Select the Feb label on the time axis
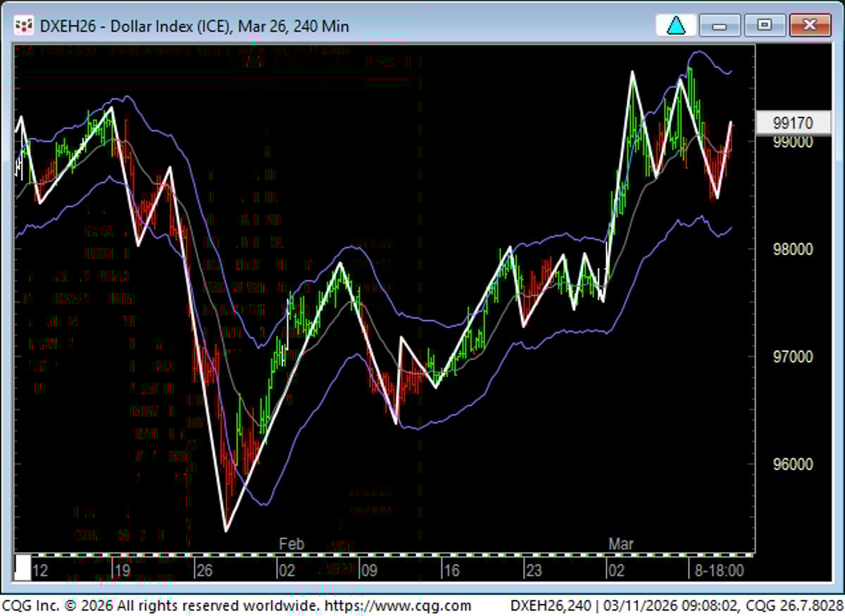845x616 pixels. click(292, 543)
